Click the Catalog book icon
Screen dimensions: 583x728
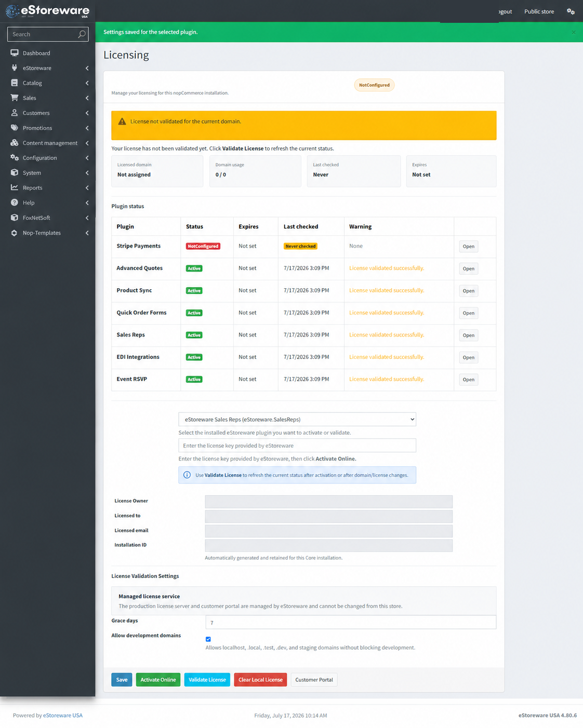15,83
